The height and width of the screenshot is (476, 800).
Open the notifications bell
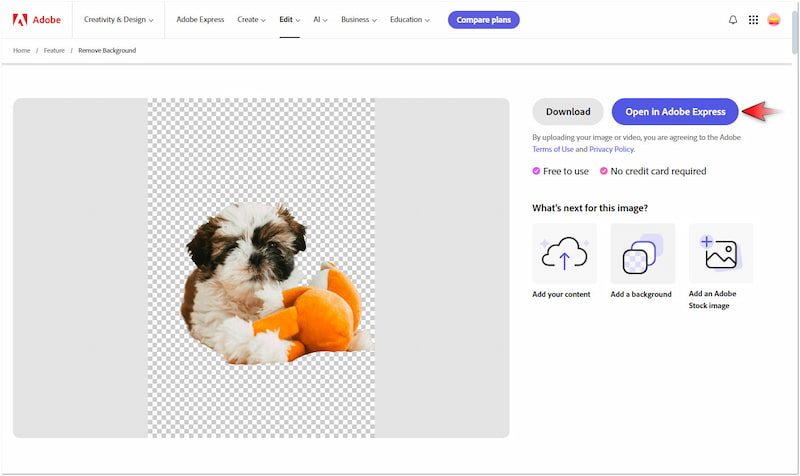pyautogui.click(x=733, y=20)
